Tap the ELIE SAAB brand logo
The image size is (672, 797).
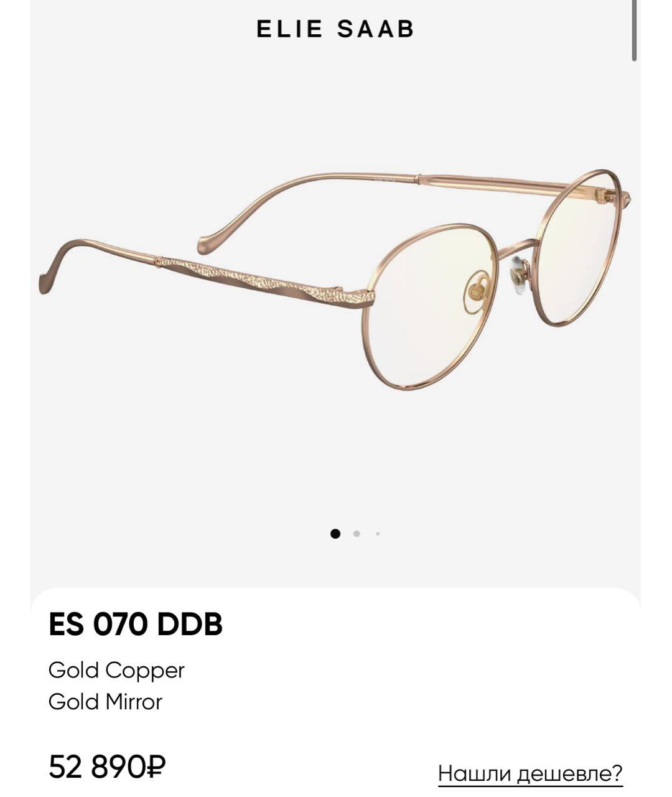[335, 29]
